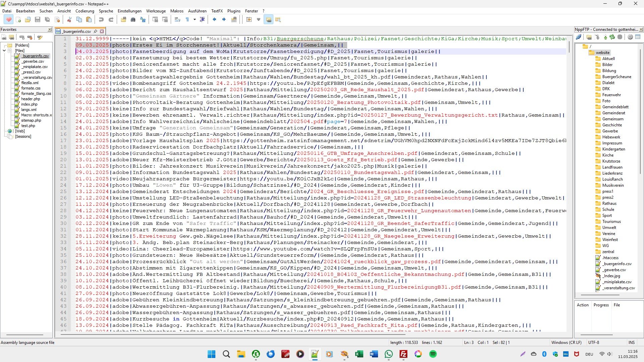Open NppFTP settings gear icon
This screenshot has height=362, width=644.
(630, 37)
